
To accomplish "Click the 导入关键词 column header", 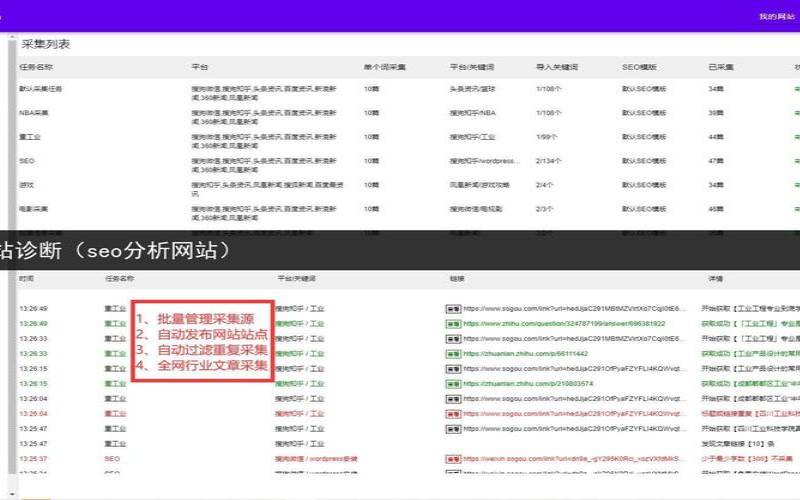I will (x=557, y=67).
